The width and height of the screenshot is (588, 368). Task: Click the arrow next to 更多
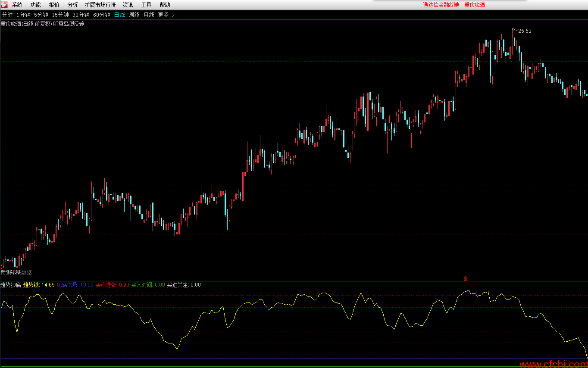tap(173, 15)
